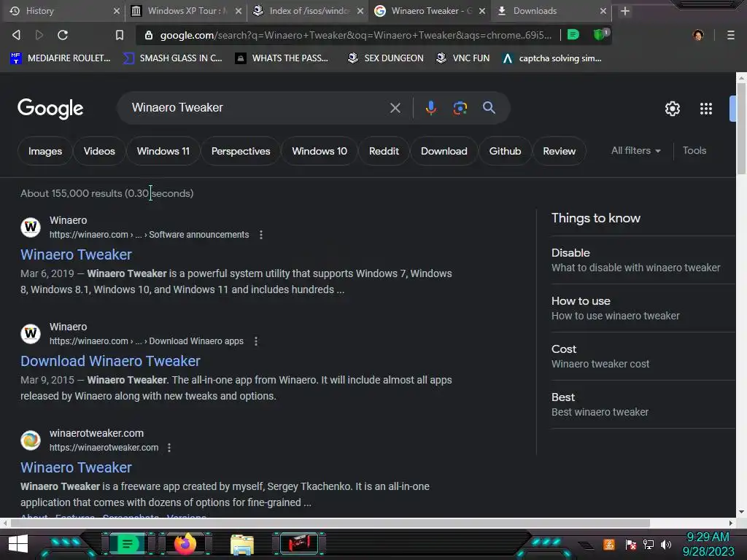Bookmark this page using the bookmark icon
Image resolution: width=747 pixels, height=560 pixels.
pos(120,35)
